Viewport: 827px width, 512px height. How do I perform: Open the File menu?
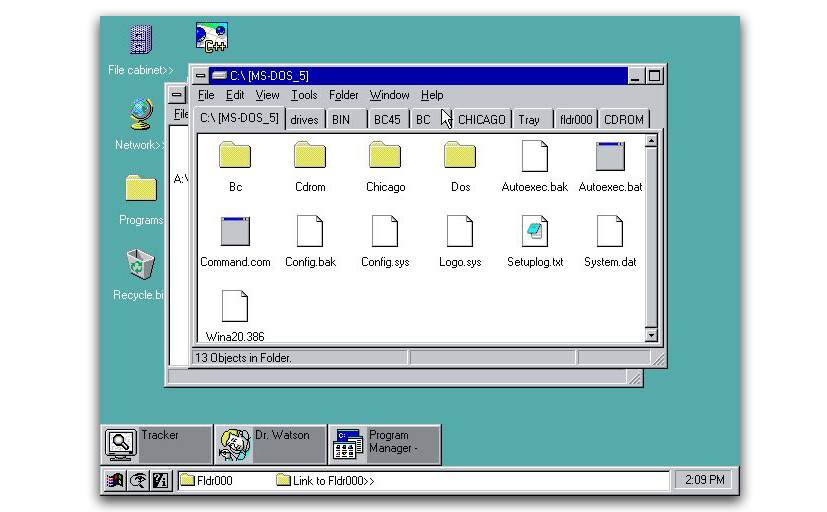(x=206, y=95)
